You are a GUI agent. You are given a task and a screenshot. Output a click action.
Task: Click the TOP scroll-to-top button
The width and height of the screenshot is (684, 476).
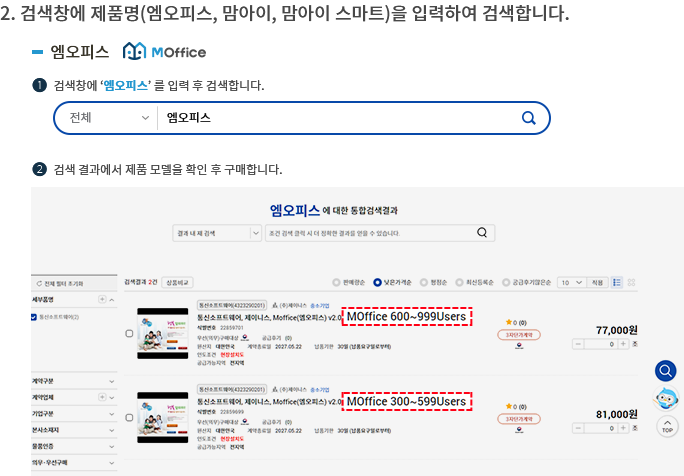[667, 426]
